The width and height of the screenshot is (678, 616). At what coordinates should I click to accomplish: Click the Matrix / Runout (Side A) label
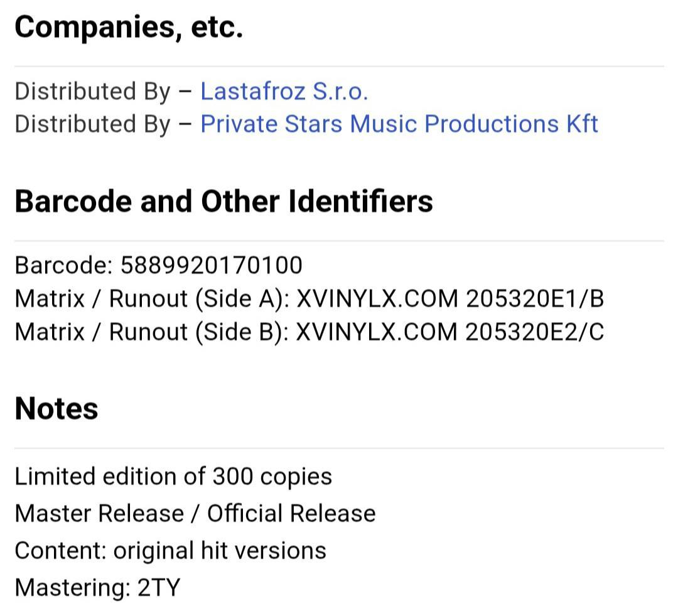[152, 299]
